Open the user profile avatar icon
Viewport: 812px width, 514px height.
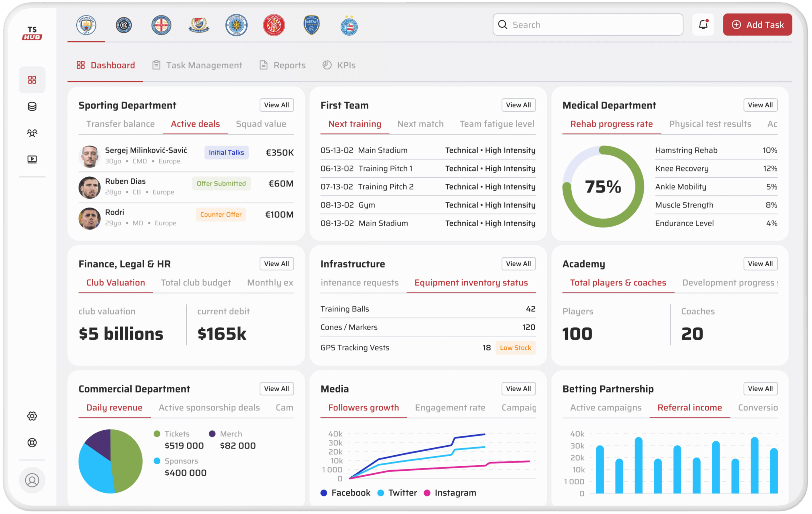tap(32, 480)
